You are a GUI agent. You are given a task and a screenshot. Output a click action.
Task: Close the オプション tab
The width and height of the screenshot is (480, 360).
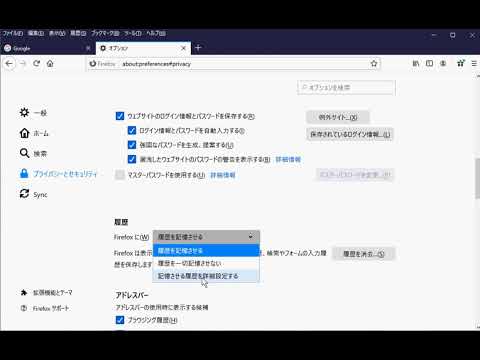coord(183,48)
